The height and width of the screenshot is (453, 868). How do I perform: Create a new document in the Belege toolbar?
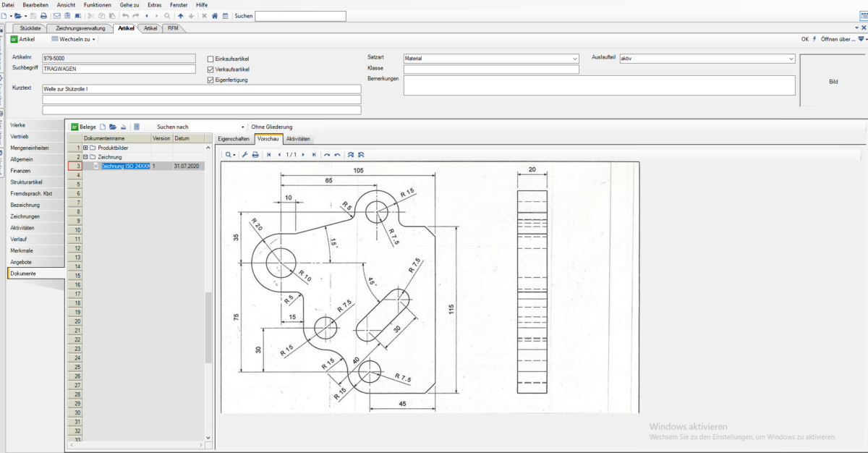point(103,127)
